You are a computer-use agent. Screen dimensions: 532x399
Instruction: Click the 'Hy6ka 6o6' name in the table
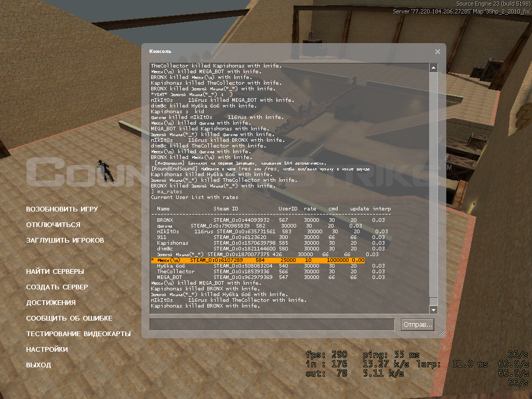pyautogui.click(x=171, y=265)
